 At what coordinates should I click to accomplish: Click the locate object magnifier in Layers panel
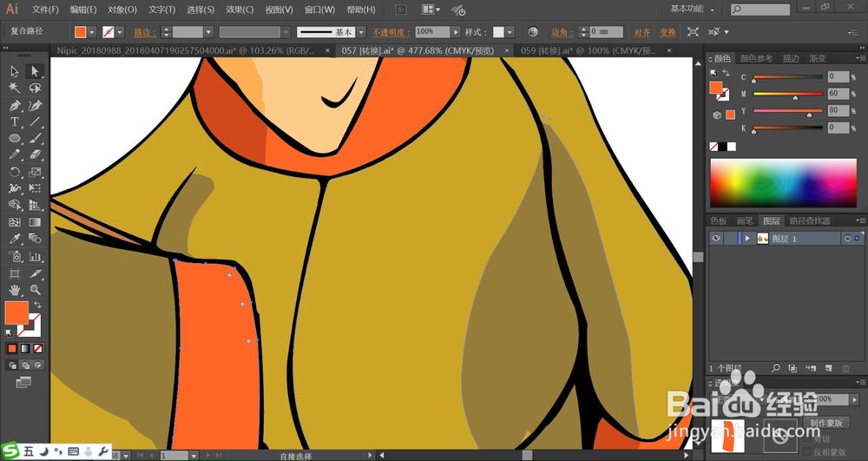775,368
